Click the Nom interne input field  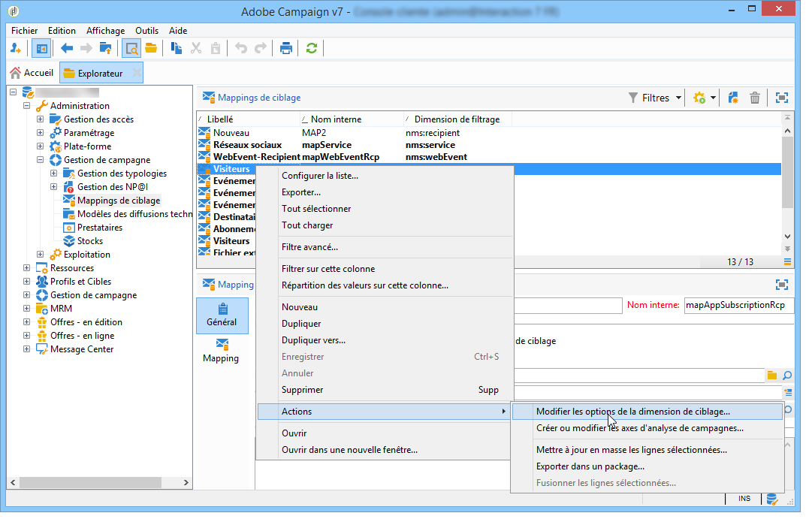click(738, 305)
